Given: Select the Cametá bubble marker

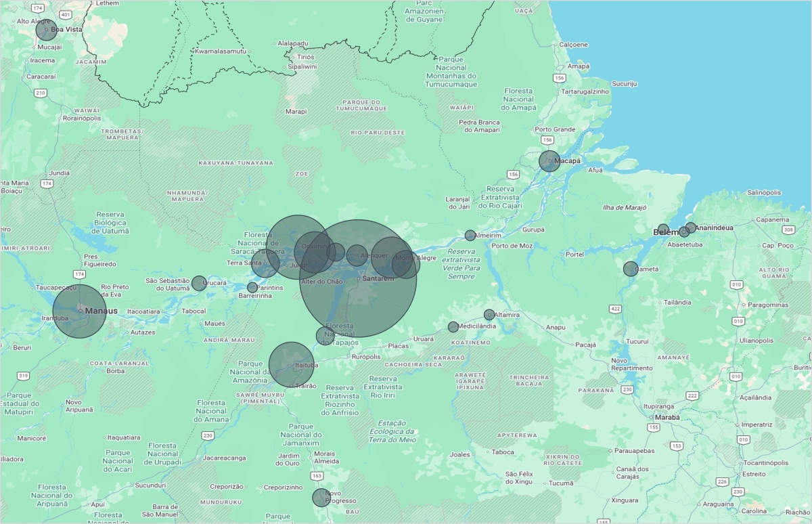Looking at the screenshot, I should 631,269.
